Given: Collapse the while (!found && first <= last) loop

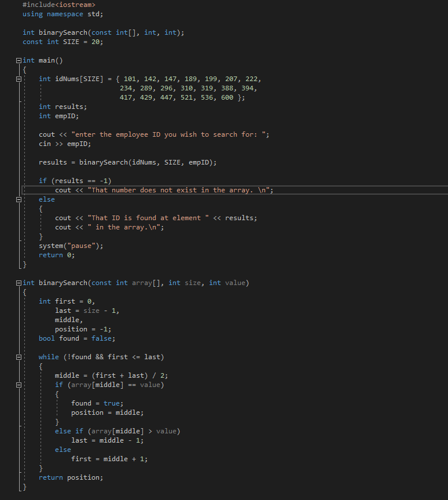Looking at the screenshot, I should tap(19, 357).
